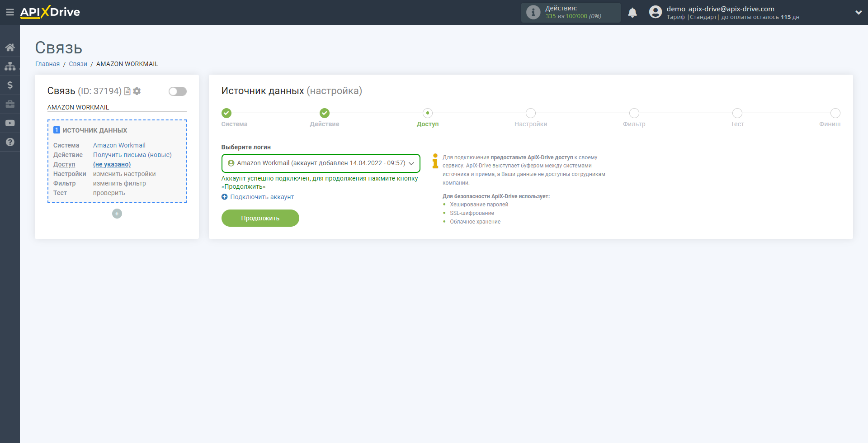Open the hamburger menu
Image resolution: width=868 pixels, height=443 pixels.
pyautogui.click(x=9, y=12)
